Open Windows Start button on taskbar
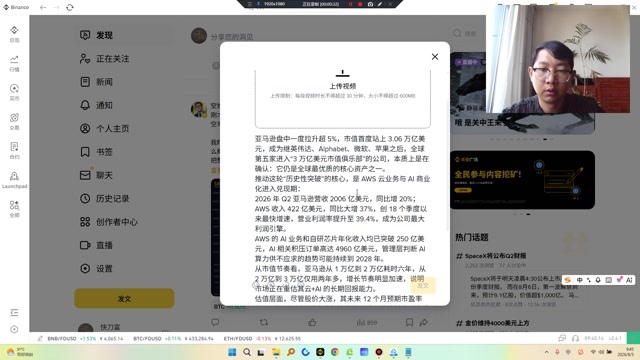Screen dimensions: 640x360 [x=232, y=352]
